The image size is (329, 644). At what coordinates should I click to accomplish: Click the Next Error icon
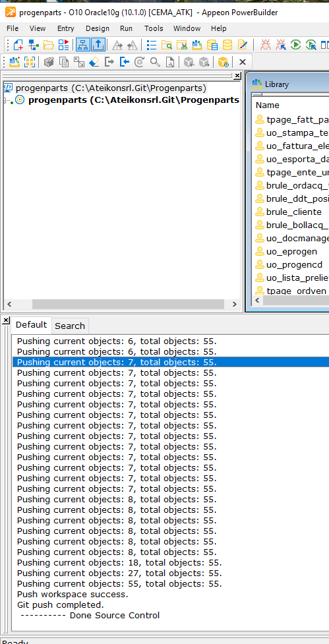pos(117,45)
